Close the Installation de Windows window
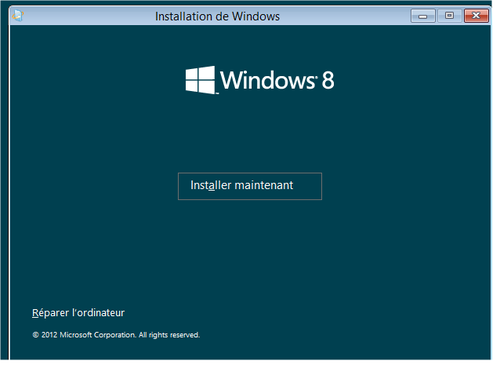500x368 pixels. coord(476,16)
